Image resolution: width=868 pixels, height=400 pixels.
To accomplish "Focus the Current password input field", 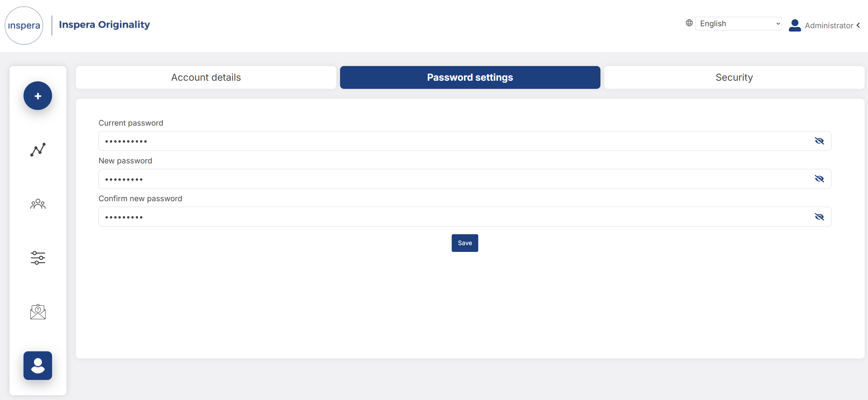I will coord(465,141).
